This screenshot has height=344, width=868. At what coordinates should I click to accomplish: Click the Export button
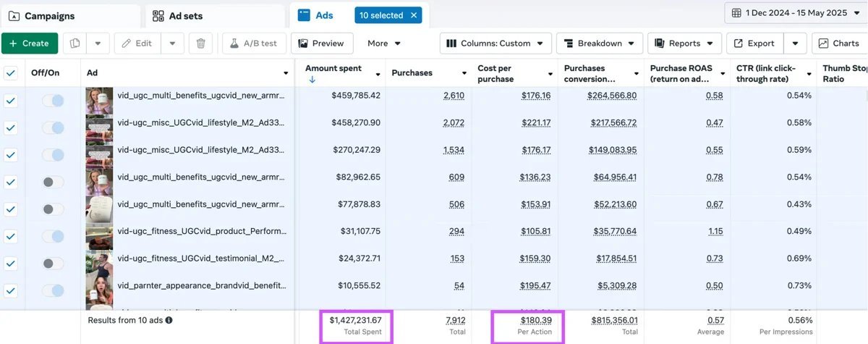tap(754, 43)
